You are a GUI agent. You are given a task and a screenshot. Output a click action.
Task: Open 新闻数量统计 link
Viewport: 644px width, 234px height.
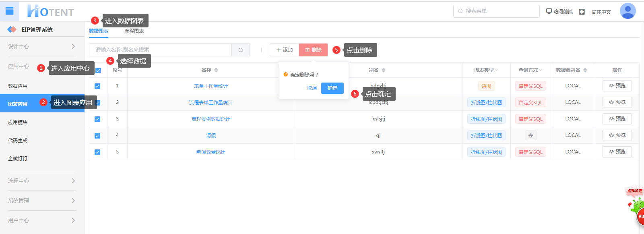tap(211, 152)
